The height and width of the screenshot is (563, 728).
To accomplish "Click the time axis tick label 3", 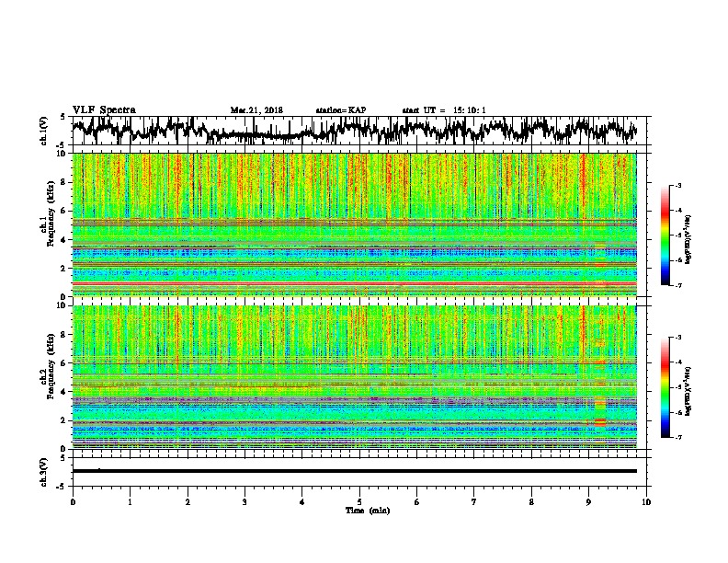I will (245, 502).
